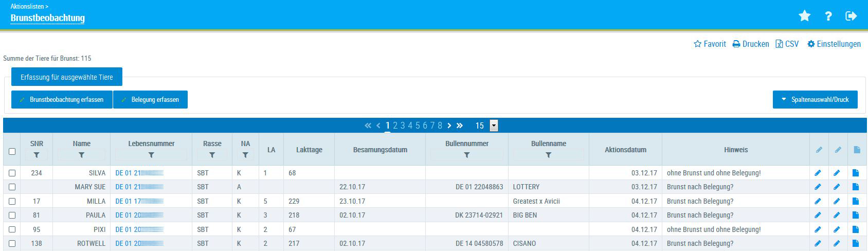Toggle select-all checkbox in table header
This screenshot has height=251, width=868.
12,151
